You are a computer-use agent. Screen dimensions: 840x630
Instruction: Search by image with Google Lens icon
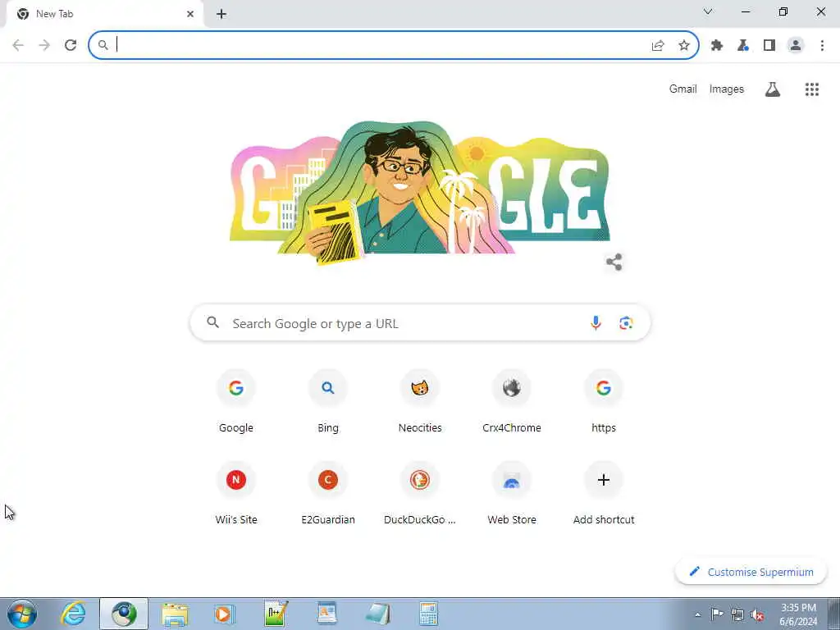click(x=626, y=323)
